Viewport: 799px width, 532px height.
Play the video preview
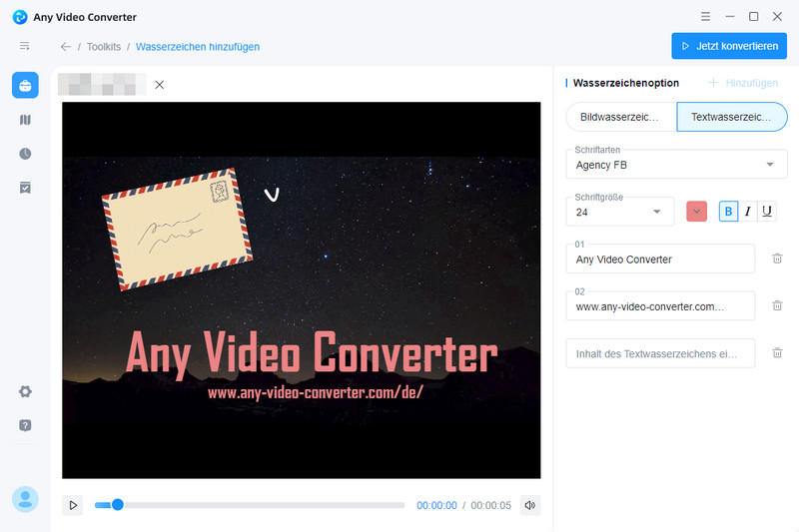tap(73, 505)
